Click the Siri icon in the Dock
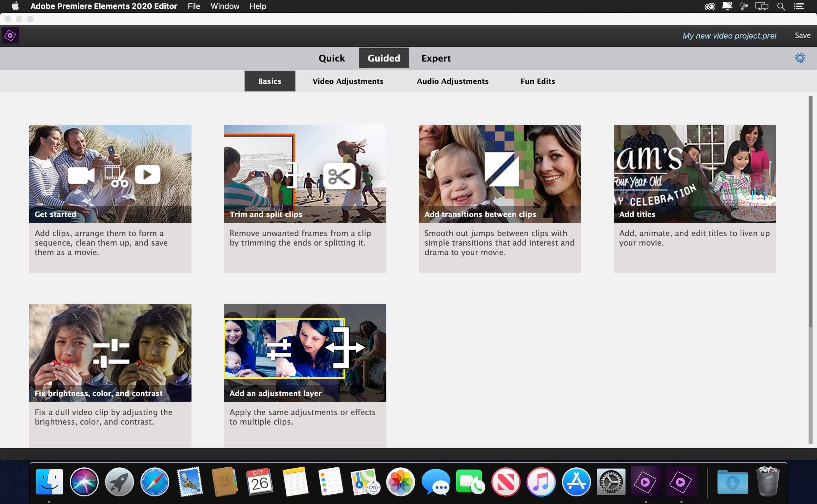This screenshot has width=817, height=504. tap(83, 482)
